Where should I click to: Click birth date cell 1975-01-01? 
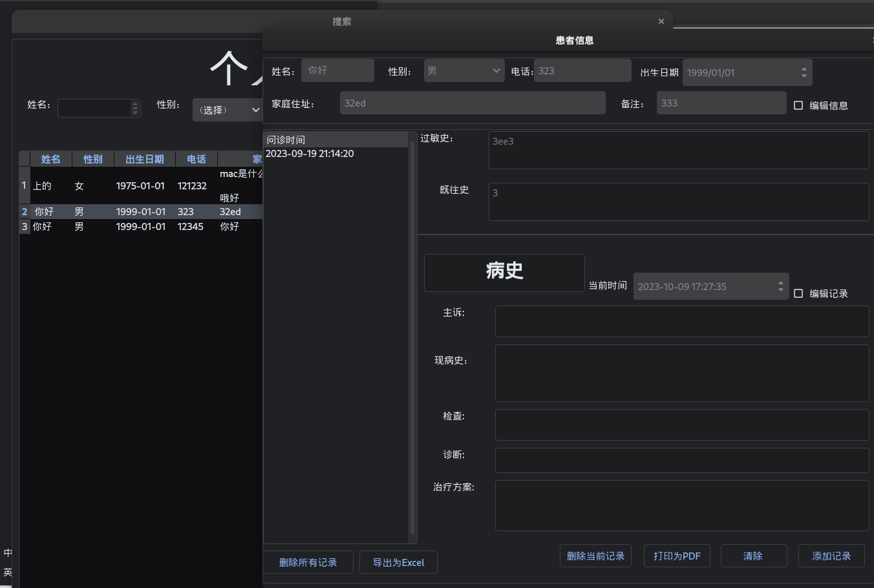[145, 186]
